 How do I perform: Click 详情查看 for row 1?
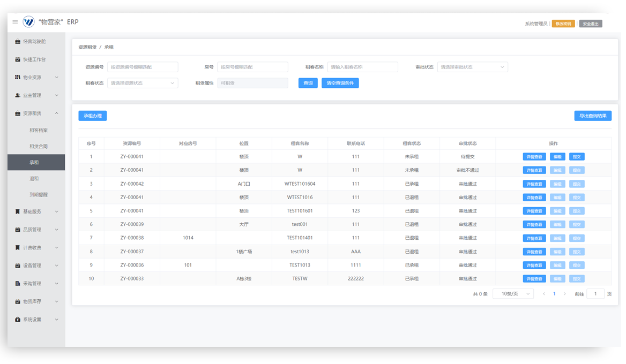[x=534, y=157]
